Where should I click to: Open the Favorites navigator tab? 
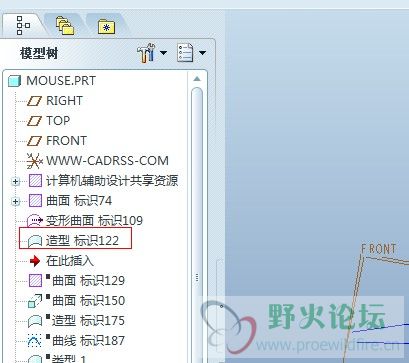coord(106,27)
